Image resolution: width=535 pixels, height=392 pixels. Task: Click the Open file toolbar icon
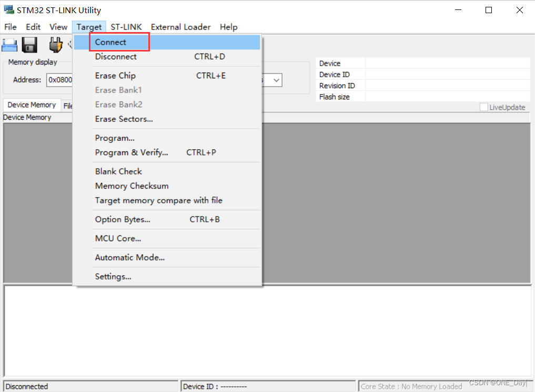9,45
